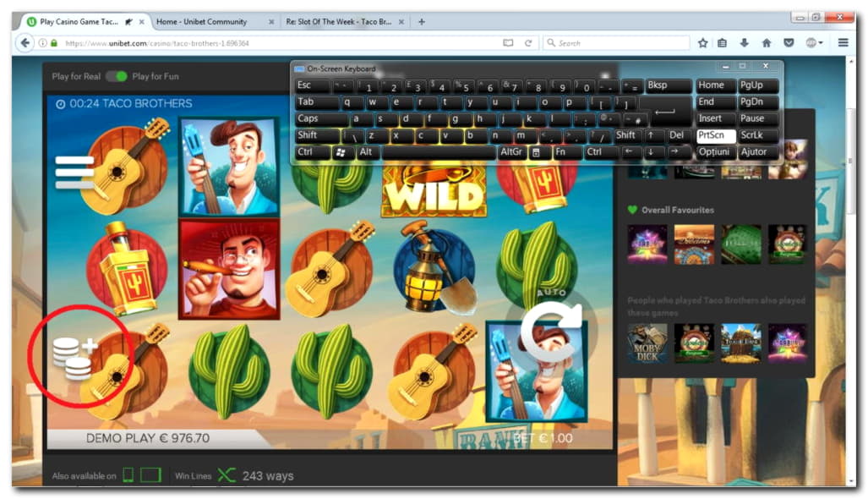
Task: Click the PgUp key on On-Screen Keyboard
Action: 758,85
